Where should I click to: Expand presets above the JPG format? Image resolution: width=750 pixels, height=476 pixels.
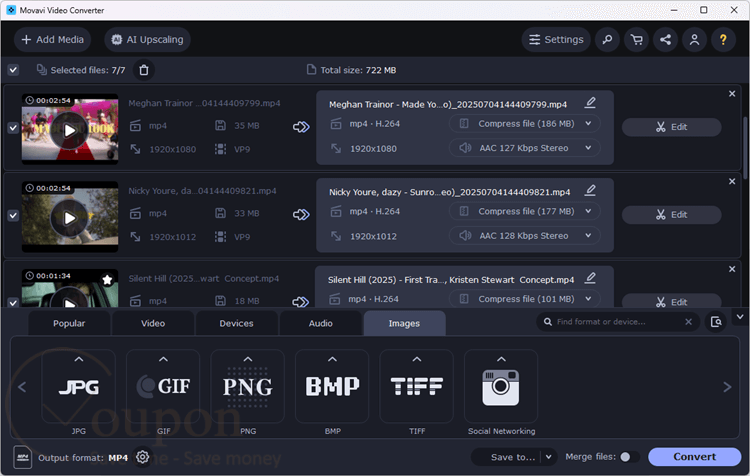[x=79, y=359]
